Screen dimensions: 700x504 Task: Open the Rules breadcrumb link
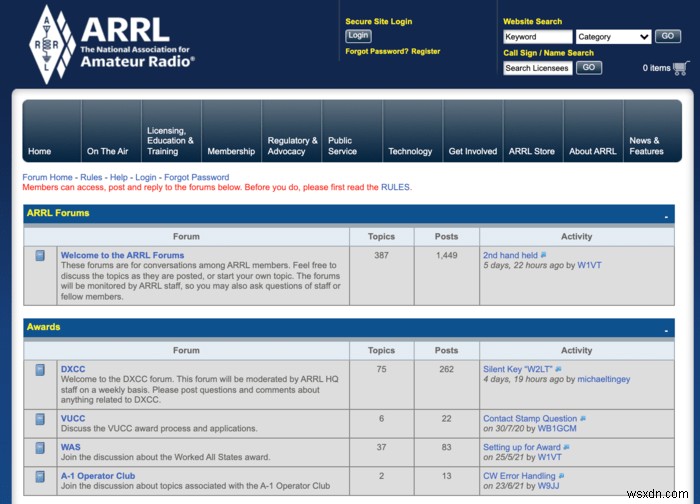[91, 177]
